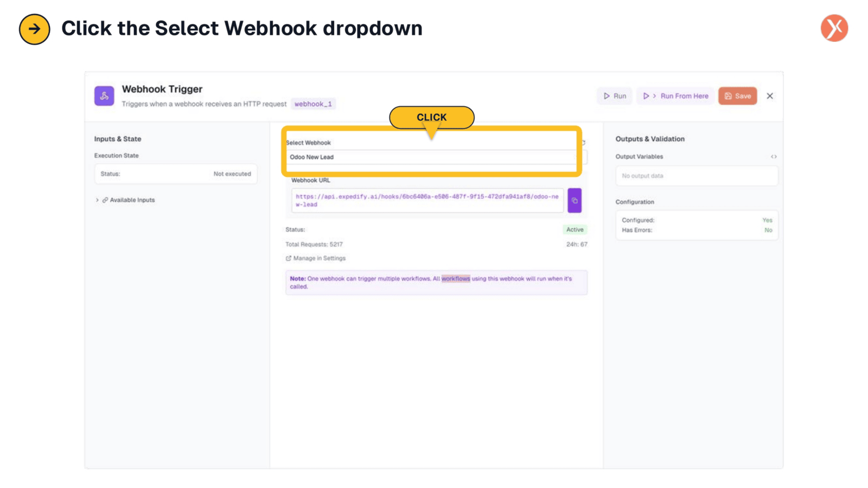Click the Run button
Viewport: 868px width, 488px height.
coord(615,96)
